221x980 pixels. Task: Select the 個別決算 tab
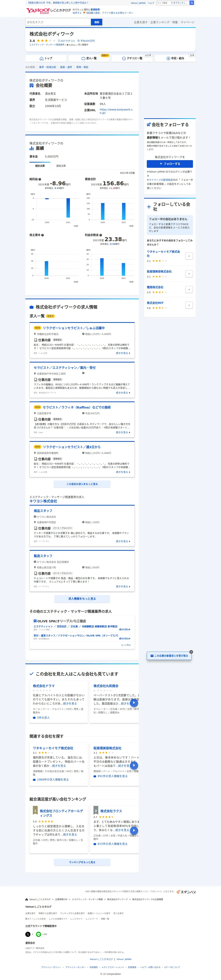click(40, 166)
